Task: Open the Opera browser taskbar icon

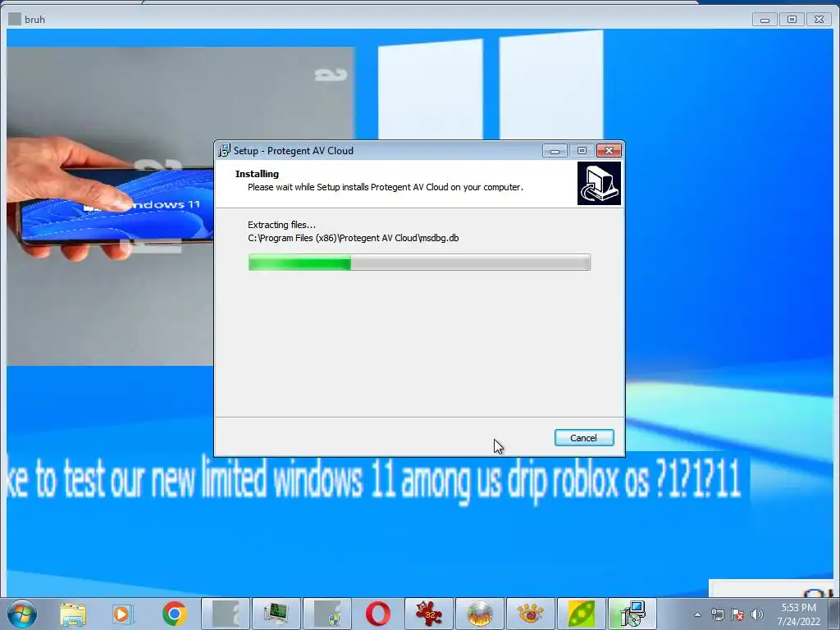Action: pyautogui.click(x=377, y=614)
